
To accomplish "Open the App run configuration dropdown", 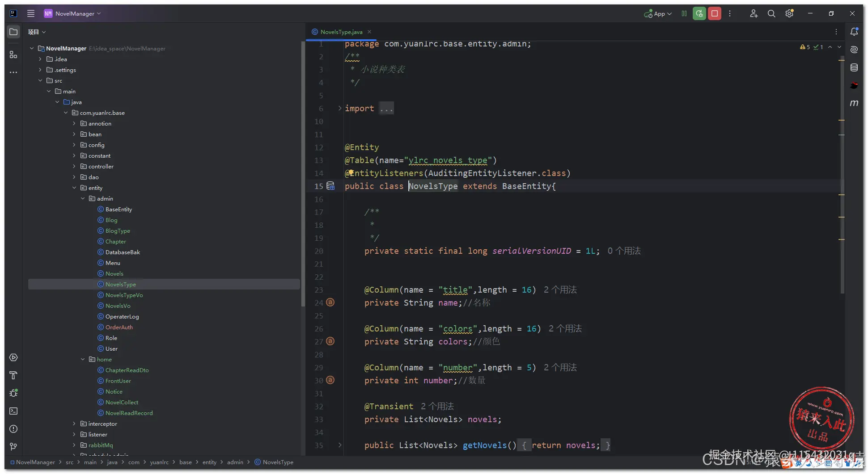I will coord(658,13).
